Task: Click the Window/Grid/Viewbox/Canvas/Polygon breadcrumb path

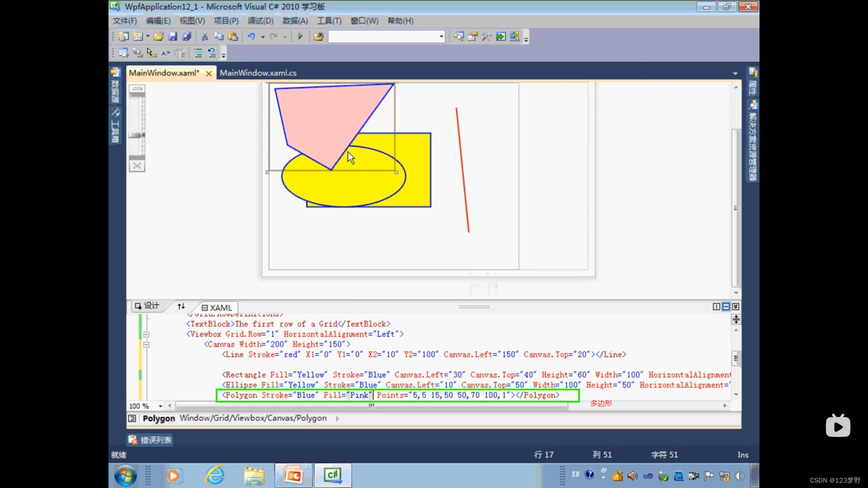Action: coord(253,418)
